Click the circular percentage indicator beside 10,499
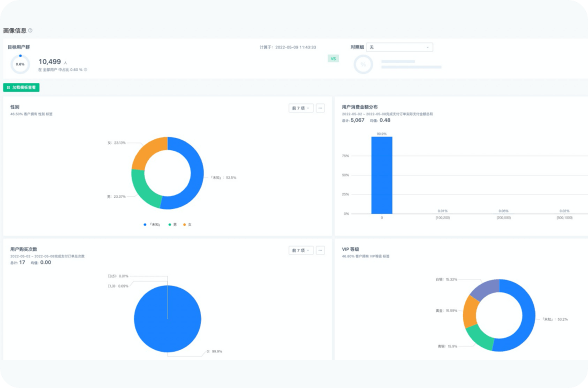 [x=20, y=64]
